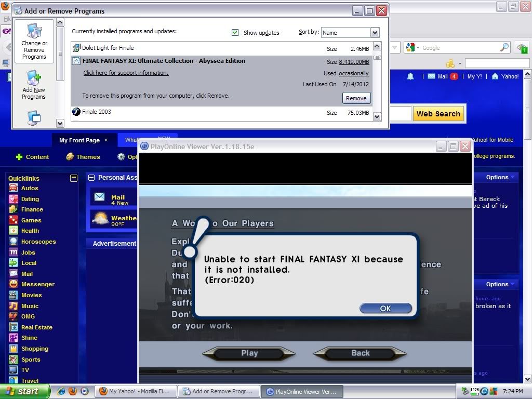Switch to My Yahoo! Firefox taskbar button
This screenshot has height=399, width=532.
click(136, 391)
